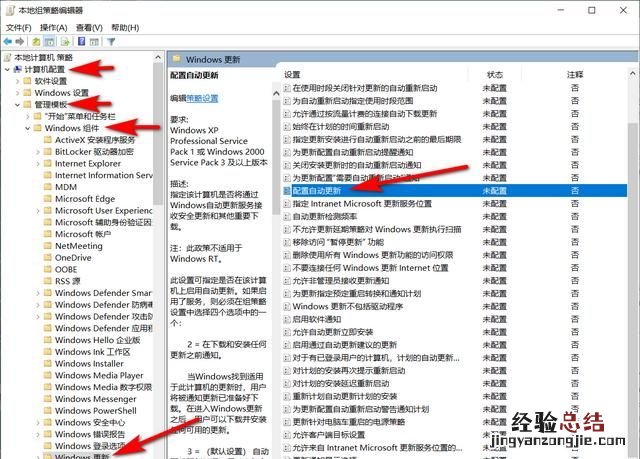Viewport: 640px width, 459px height.
Task: Click the tree pane scroll-up arrow
Action: tap(158, 58)
